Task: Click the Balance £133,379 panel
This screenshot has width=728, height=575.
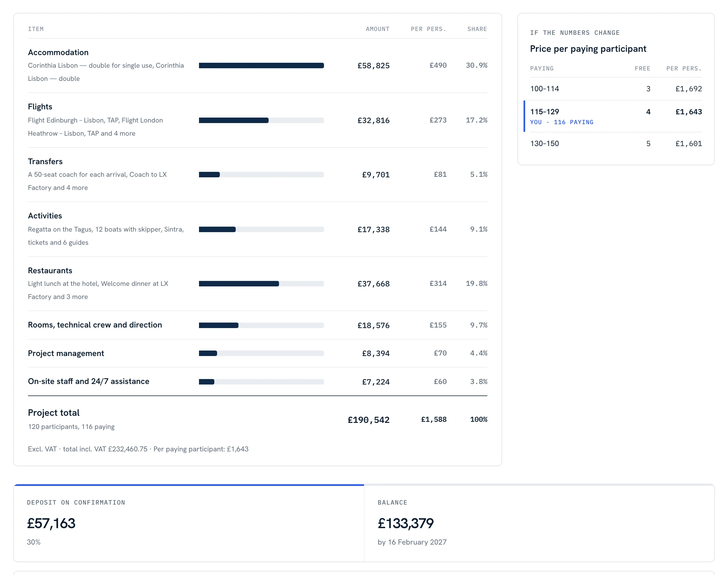Action: pyautogui.click(x=539, y=523)
